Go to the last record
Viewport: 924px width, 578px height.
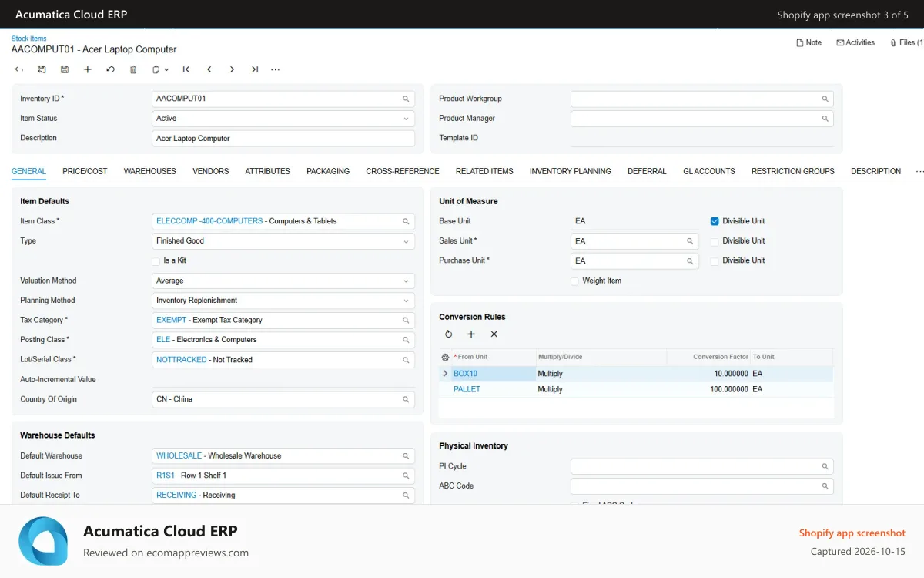coord(255,69)
